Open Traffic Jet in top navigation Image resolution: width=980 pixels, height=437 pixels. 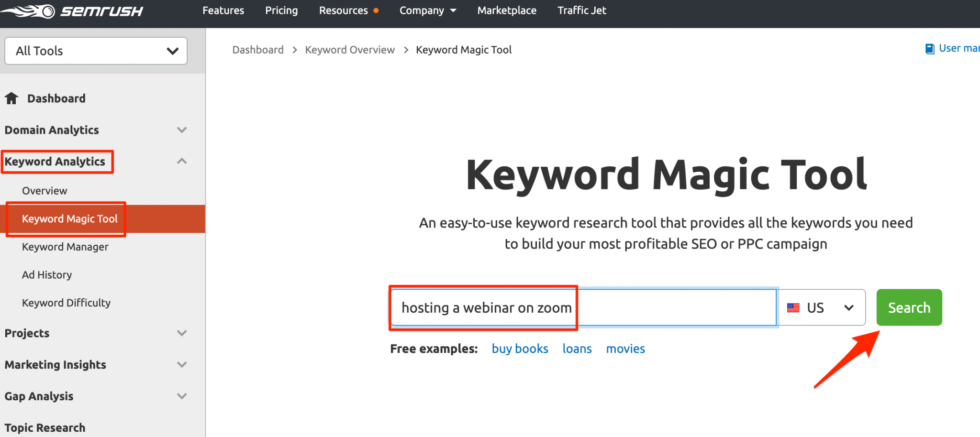pos(582,11)
